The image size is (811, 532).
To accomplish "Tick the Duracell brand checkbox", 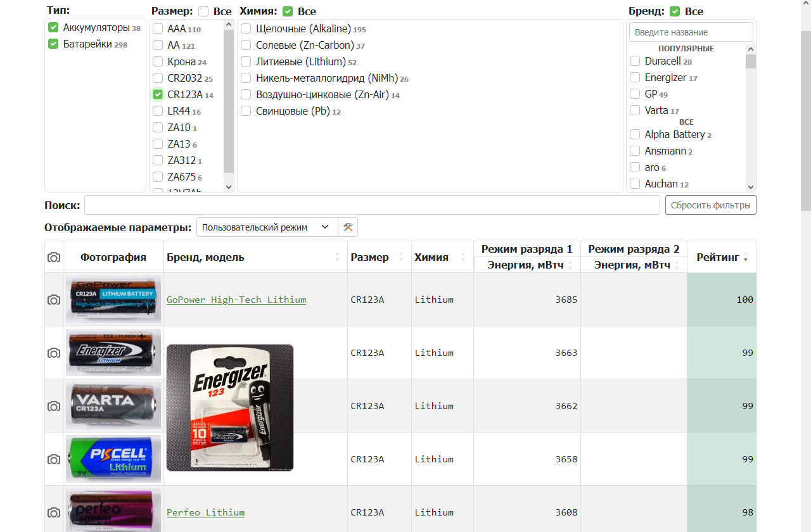I will 635,61.
